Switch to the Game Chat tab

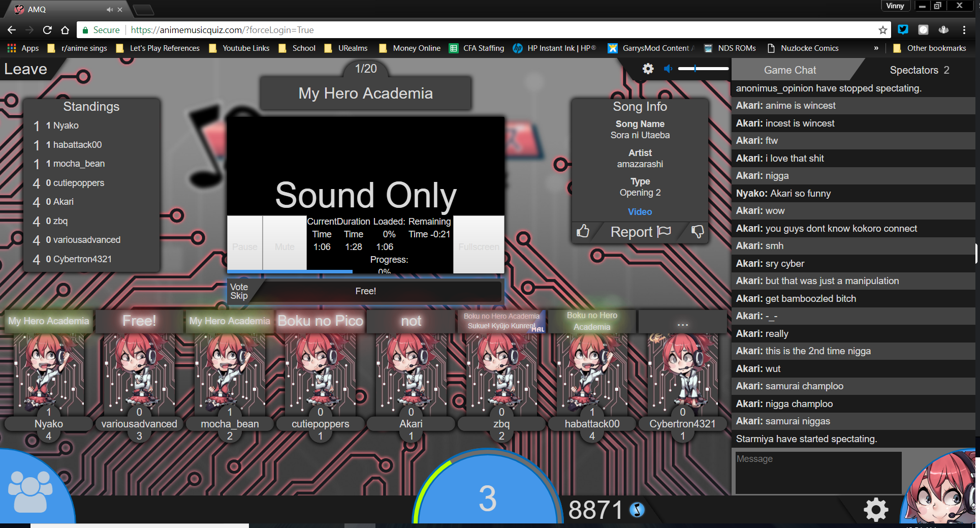tap(790, 70)
